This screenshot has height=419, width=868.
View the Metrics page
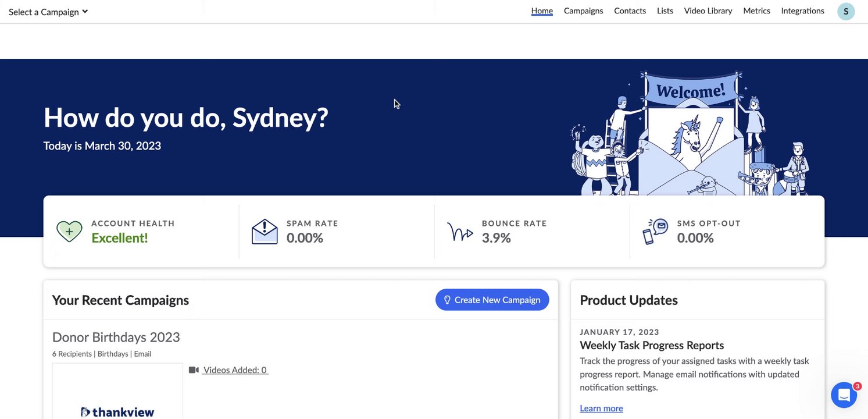[756, 11]
